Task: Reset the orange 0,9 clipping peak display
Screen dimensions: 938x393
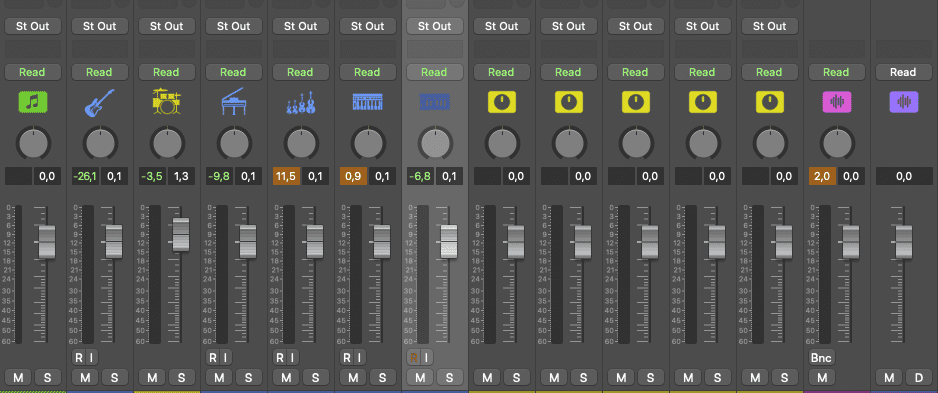Action: pyautogui.click(x=354, y=176)
